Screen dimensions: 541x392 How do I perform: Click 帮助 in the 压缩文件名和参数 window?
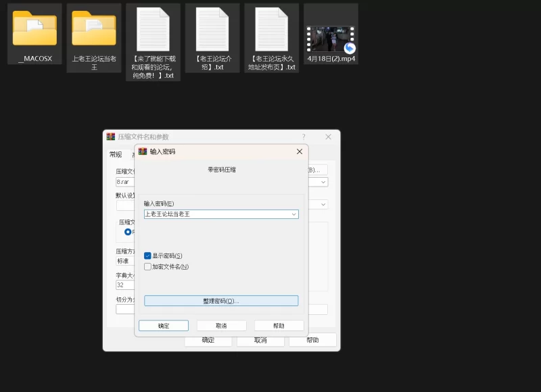tap(312, 340)
